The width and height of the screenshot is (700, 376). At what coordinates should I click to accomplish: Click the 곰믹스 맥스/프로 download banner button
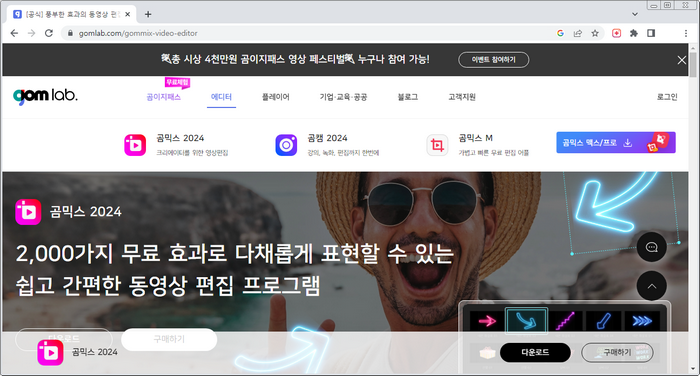(x=616, y=142)
